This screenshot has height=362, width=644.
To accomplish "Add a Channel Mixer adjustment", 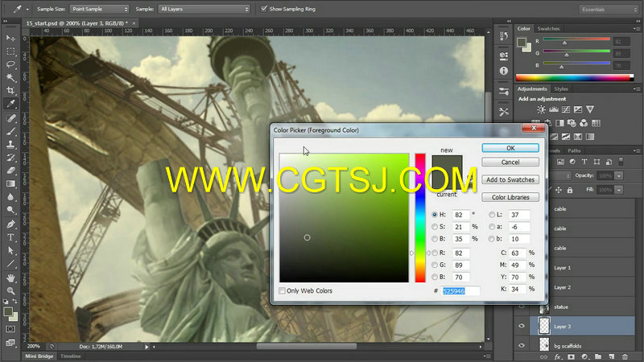I will click(584, 123).
